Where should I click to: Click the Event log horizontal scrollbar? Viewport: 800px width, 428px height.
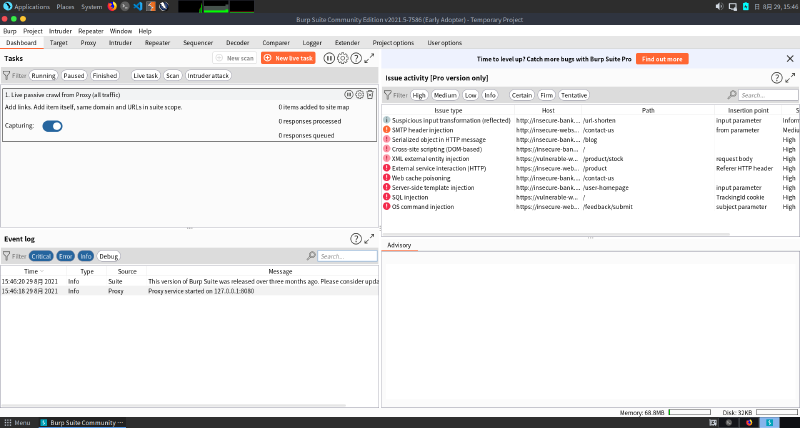[173, 406]
